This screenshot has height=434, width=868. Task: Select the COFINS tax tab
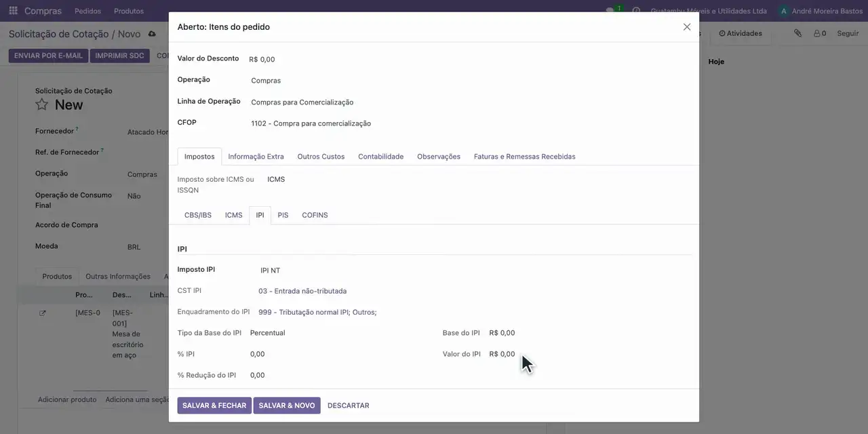pyautogui.click(x=315, y=215)
